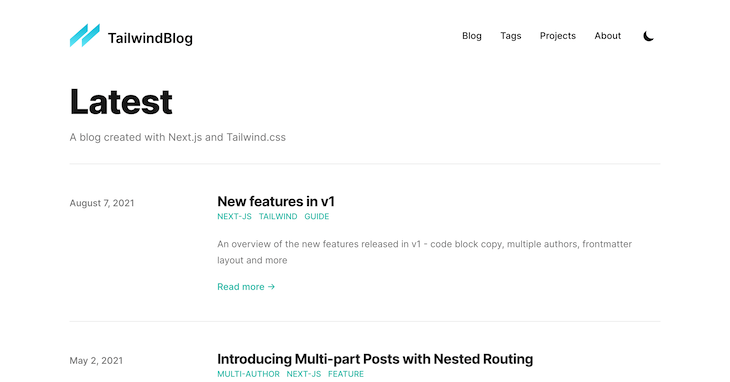730x382 pixels.
Task: Click the Latest page heading
Action: 121,102
